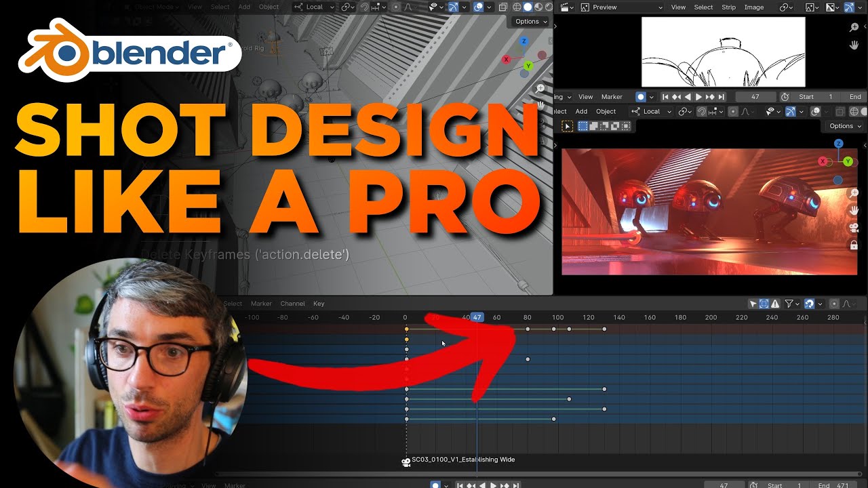
Task: Toggle only show errors warning icon
Action: click(x=774, y=304)
